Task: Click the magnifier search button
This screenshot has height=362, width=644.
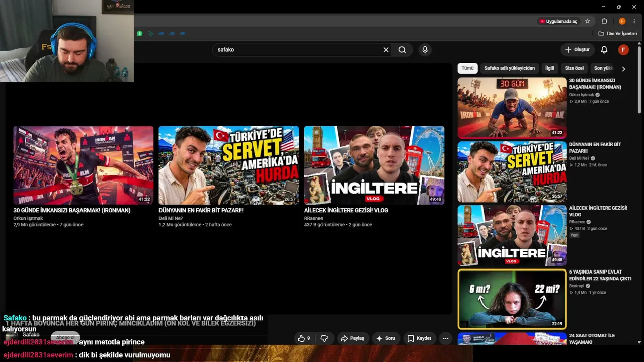Action: pyautogui.click(x=402, y=50)
